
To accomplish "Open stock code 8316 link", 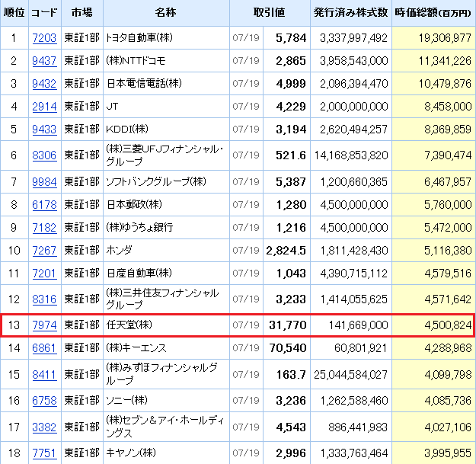I will [x=44, y=299].
